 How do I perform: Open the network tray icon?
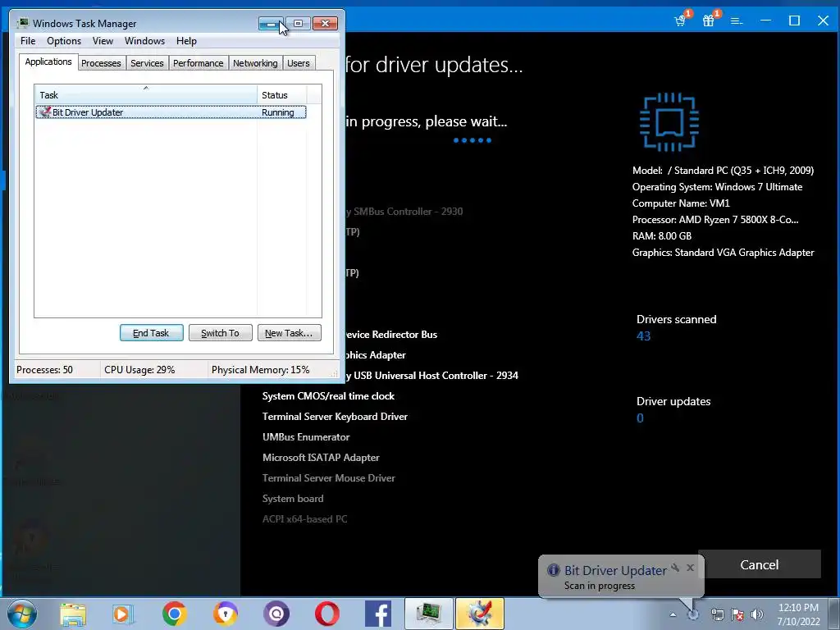[x=717, y=614]
